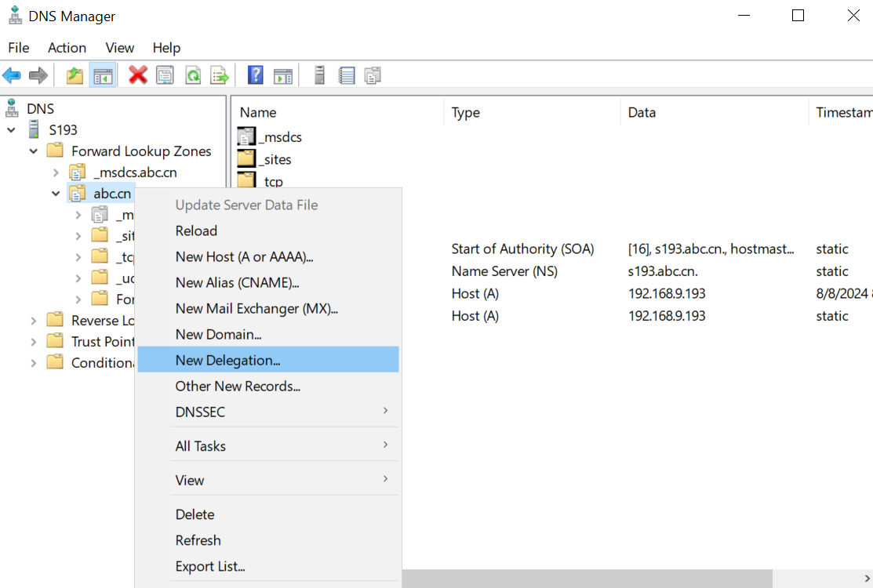The width and height of the screenshot is (873, 588).
Task: Click the _msdcs icon in list pane
Action: [x=246, y=136]
